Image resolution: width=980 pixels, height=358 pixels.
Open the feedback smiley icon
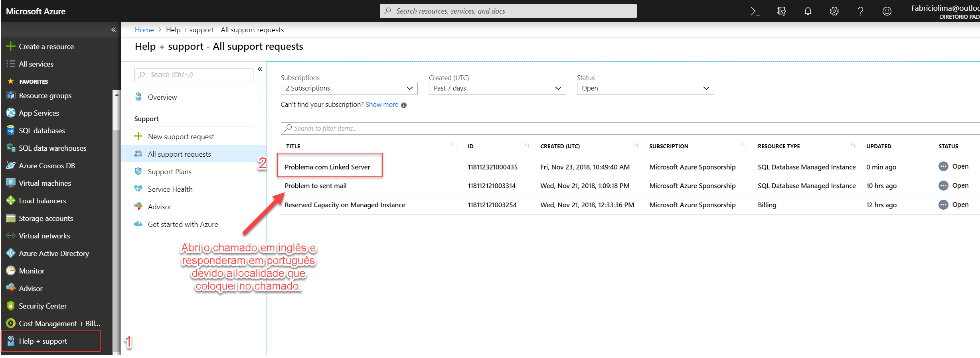click(x=887, y=11)
